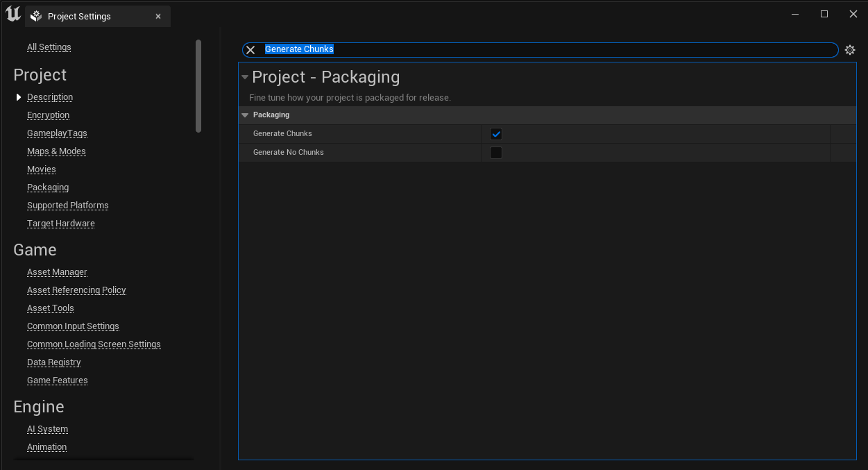Viewport: 868px width, 470px height.
Task: Open the Maps & Modes settings
Action: point(56,151)
